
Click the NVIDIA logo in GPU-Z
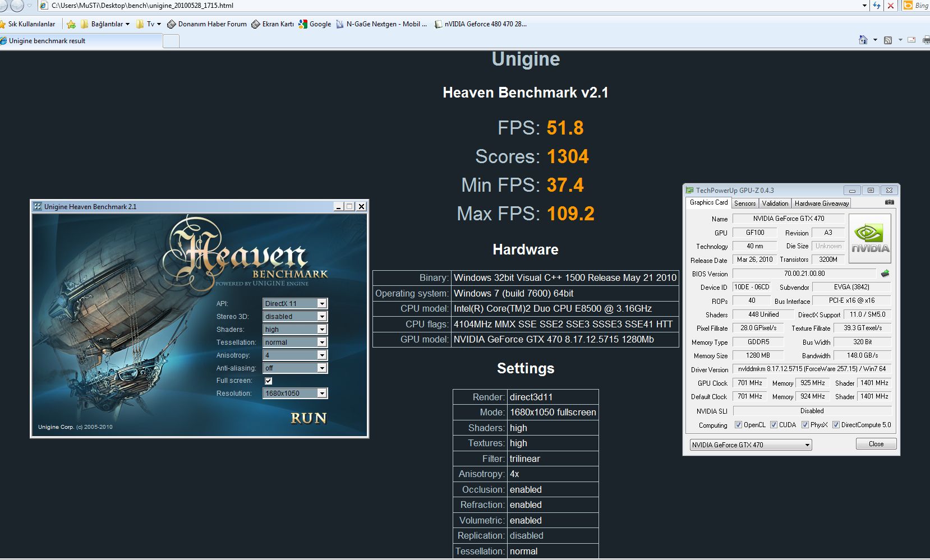tap(870, 238)
